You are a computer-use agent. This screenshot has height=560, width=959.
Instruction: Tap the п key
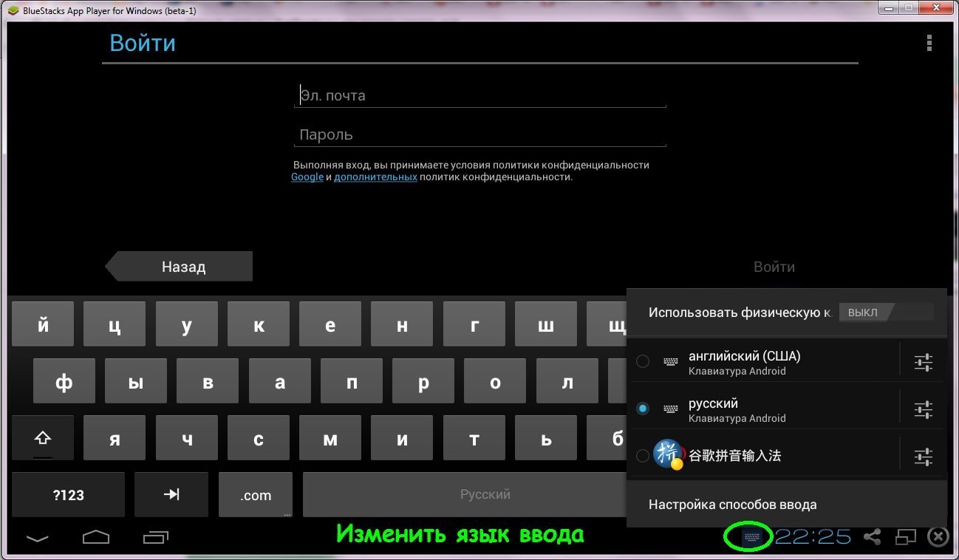[352, 381]
